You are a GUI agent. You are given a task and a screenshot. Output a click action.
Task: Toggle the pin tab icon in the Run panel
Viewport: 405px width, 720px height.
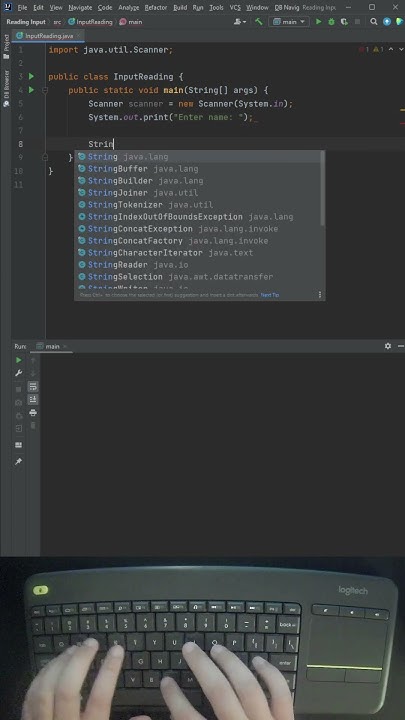pyautogui.click(x=19, y=461)
